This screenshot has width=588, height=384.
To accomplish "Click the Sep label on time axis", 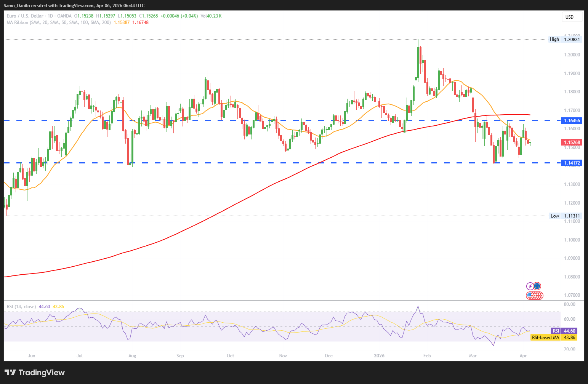I will coord(180,356).
